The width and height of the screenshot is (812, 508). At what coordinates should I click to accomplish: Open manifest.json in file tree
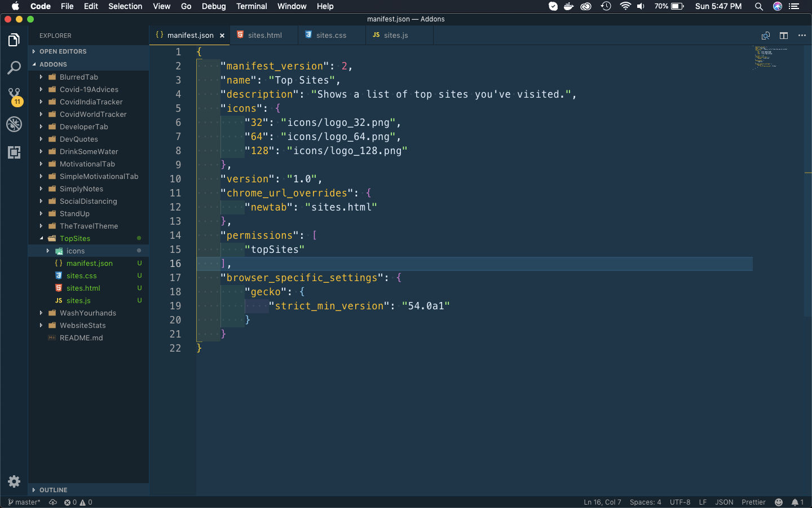click(89, 264)
